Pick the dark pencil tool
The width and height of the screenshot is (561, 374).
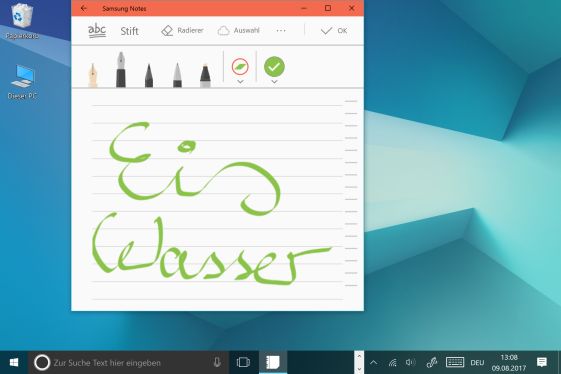click(149, 75)
